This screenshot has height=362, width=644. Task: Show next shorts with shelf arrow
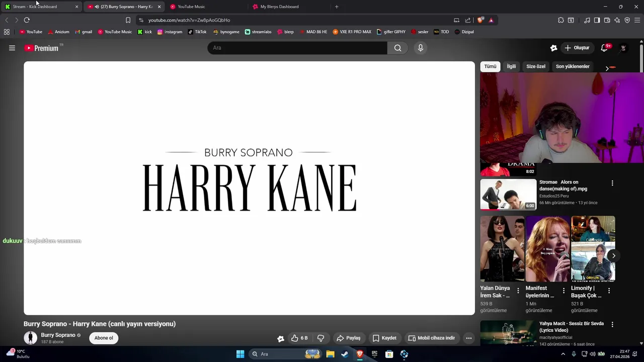(x=614, y=255)
